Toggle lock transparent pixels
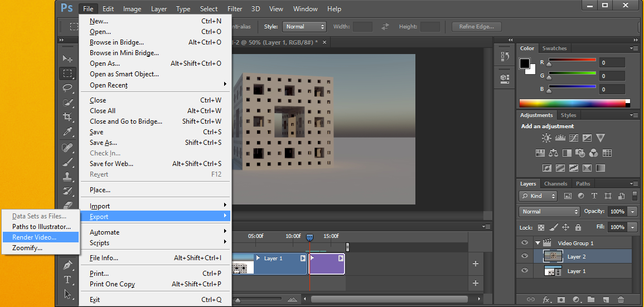644x307 pixels. 541,227
